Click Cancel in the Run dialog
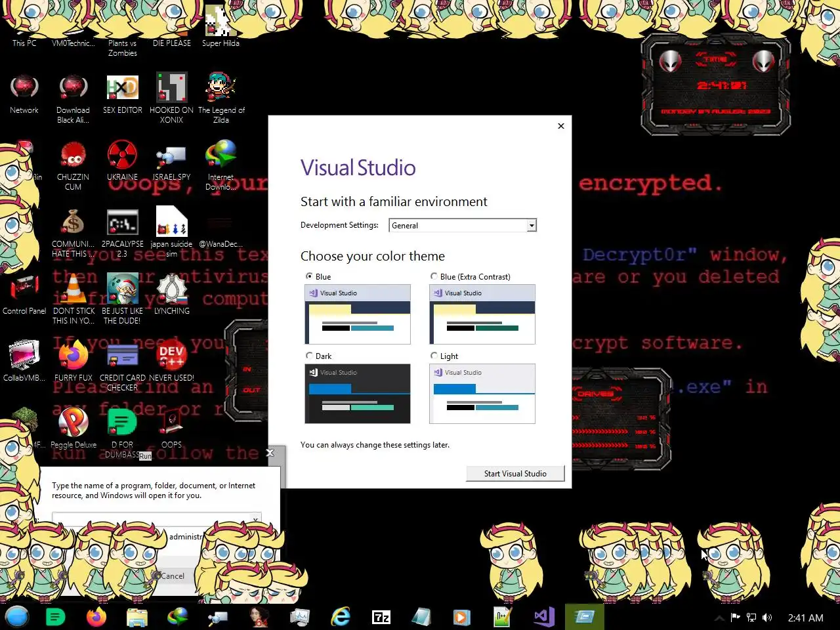 (173, 576)
